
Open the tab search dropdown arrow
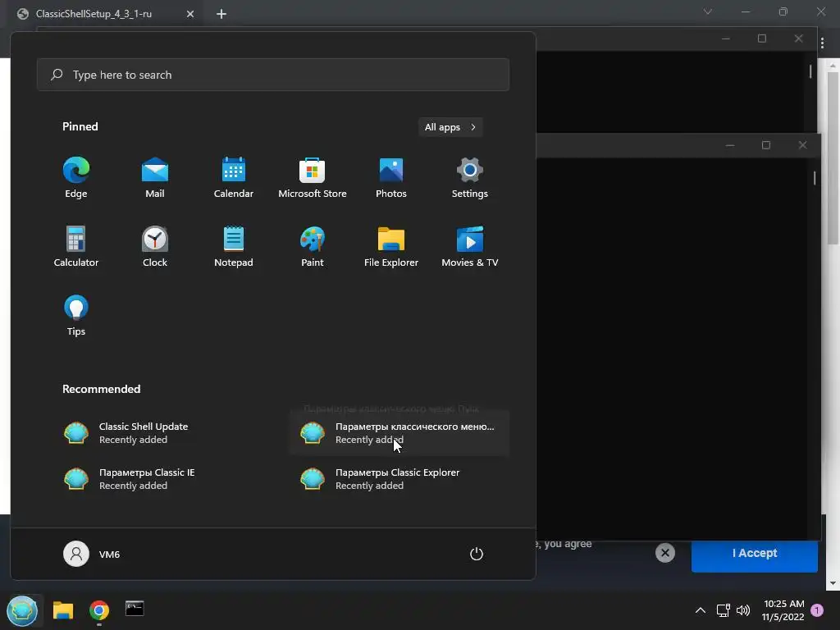708,11
